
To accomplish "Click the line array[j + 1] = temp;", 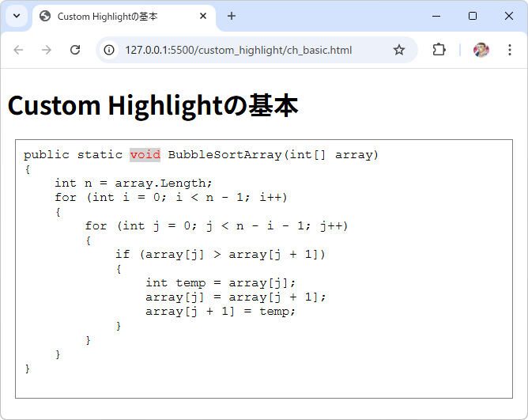I will pos(221,311).
